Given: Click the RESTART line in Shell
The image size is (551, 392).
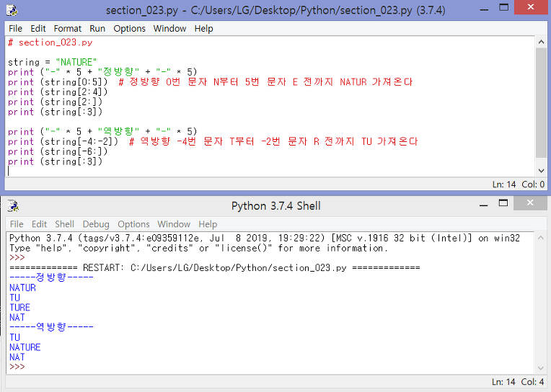Looking at the screenshot, I should pyautogui.click(x=215, y=268).
